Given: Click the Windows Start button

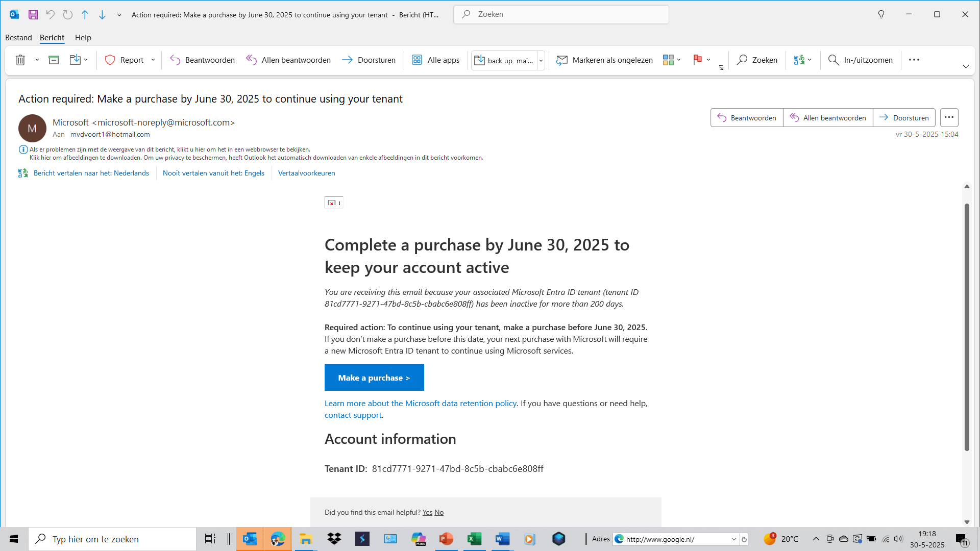Looking at the screenshot, I should tap(14, 539).
